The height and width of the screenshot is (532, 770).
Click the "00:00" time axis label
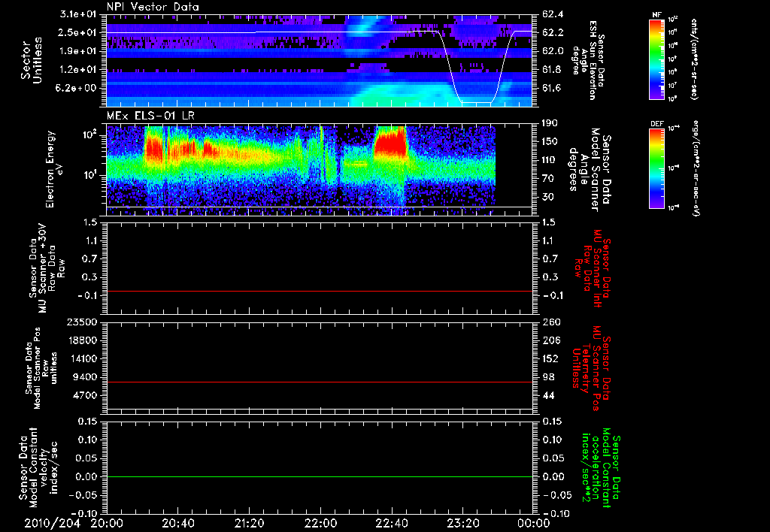coord(533,524)
